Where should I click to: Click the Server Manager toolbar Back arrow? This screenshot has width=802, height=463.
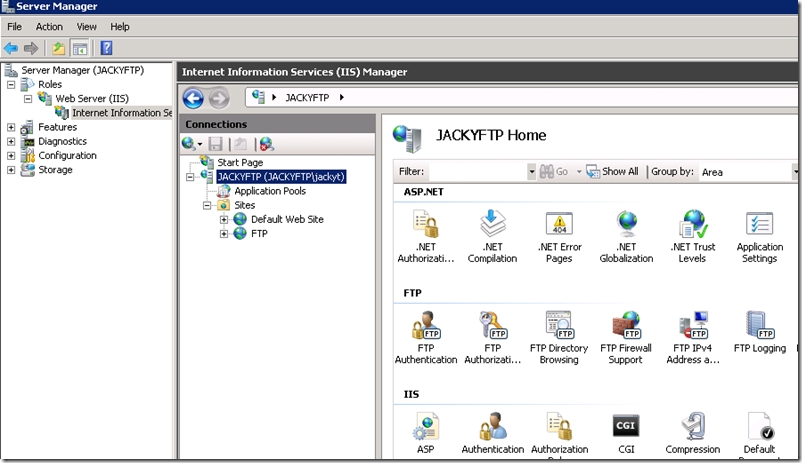click(x=11, y=48)
